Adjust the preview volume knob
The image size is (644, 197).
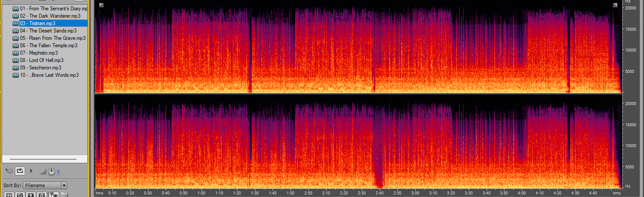[x=51, y=171]
